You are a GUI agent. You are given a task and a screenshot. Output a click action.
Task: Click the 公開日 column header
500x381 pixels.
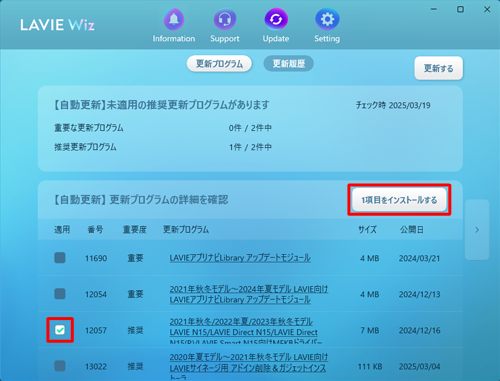[x=412, y=230]
